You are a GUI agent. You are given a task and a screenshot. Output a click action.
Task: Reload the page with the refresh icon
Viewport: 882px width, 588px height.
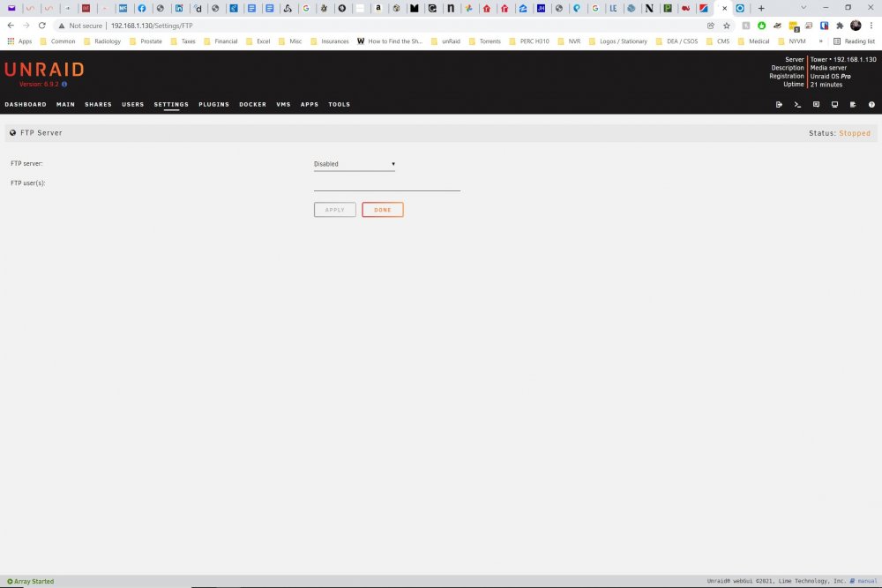coord(41,26)
